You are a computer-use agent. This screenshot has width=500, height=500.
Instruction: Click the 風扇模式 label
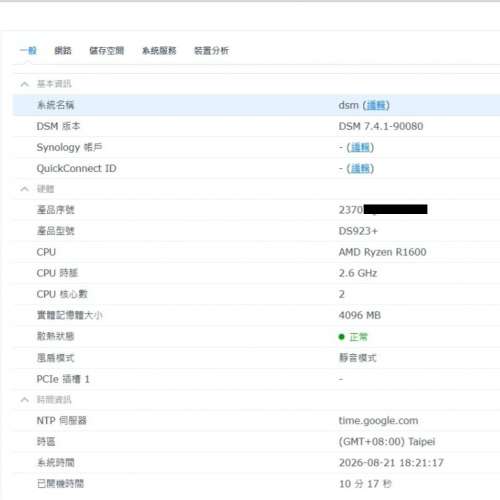click(55, 358)
